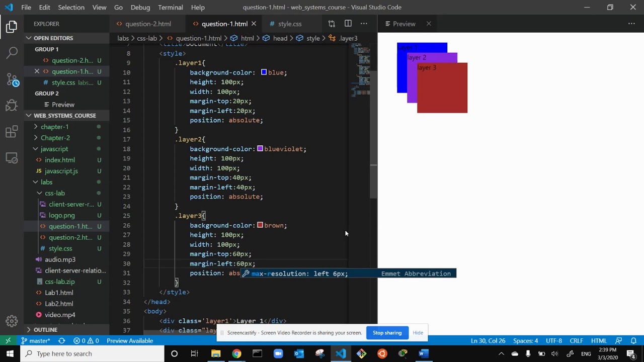Open errors and warnings problems indicator

click(86, 340)
